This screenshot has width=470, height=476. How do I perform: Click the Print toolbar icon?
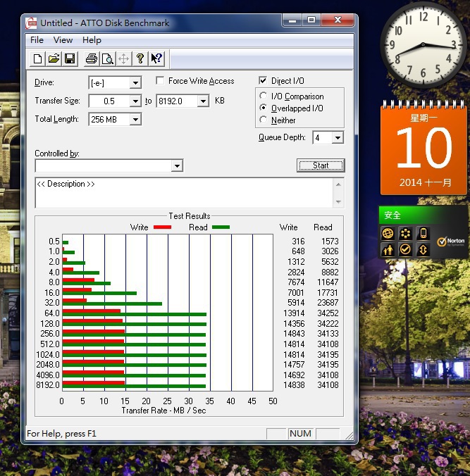(x=92, y=58)
